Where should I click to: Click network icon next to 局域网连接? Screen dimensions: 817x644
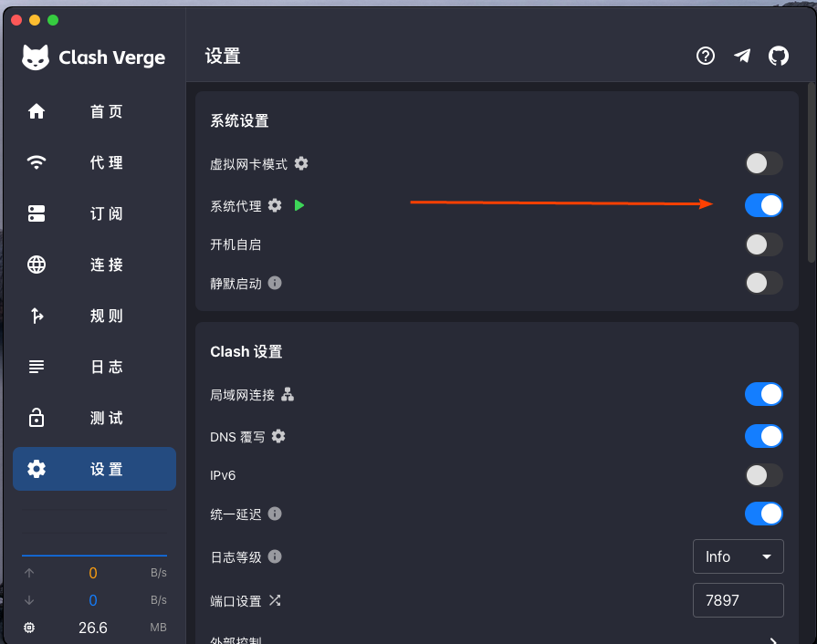[x=288, y=395]
